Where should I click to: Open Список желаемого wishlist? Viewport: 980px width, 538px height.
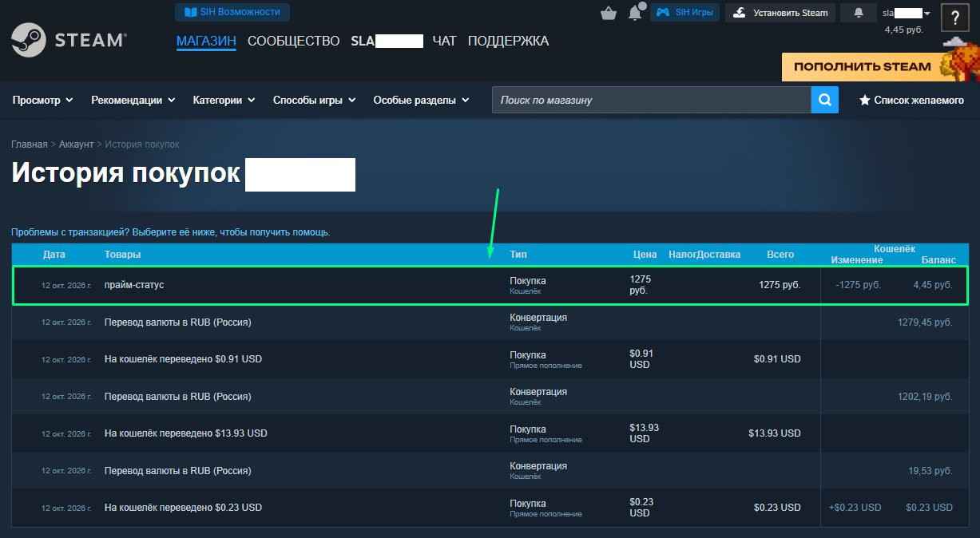pos(911,100)
